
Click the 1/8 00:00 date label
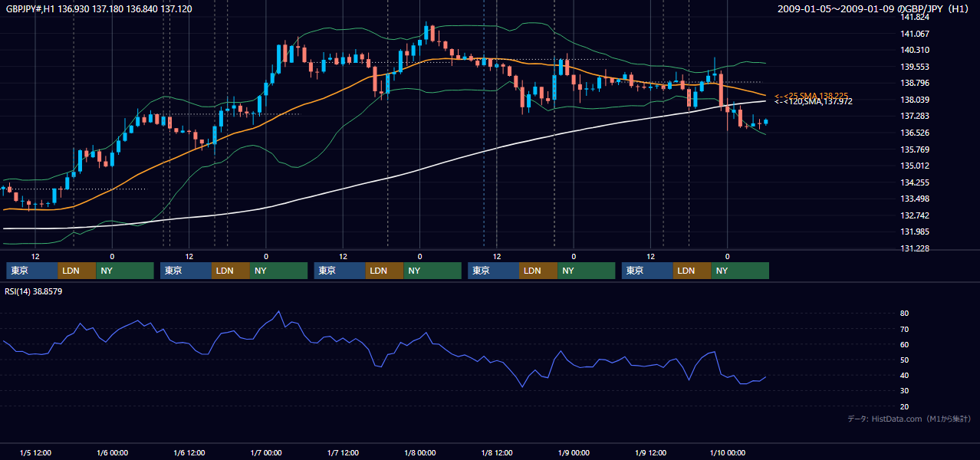[x=419, y=452]
